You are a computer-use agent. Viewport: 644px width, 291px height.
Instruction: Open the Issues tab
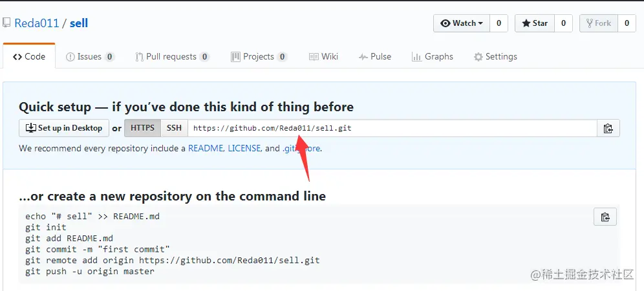[x=91, y=57]
